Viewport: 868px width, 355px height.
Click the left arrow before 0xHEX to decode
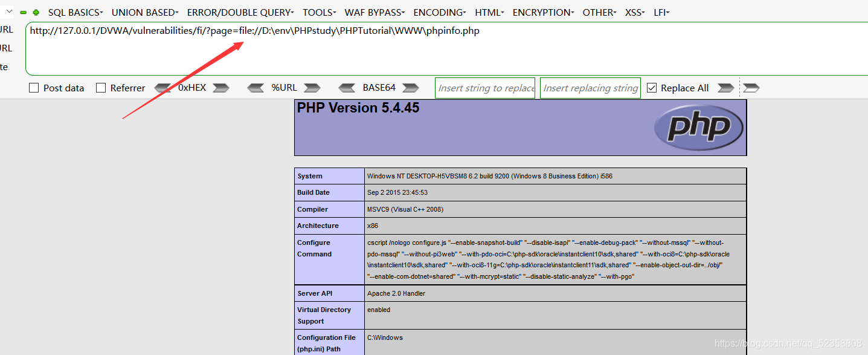point(162,88)
